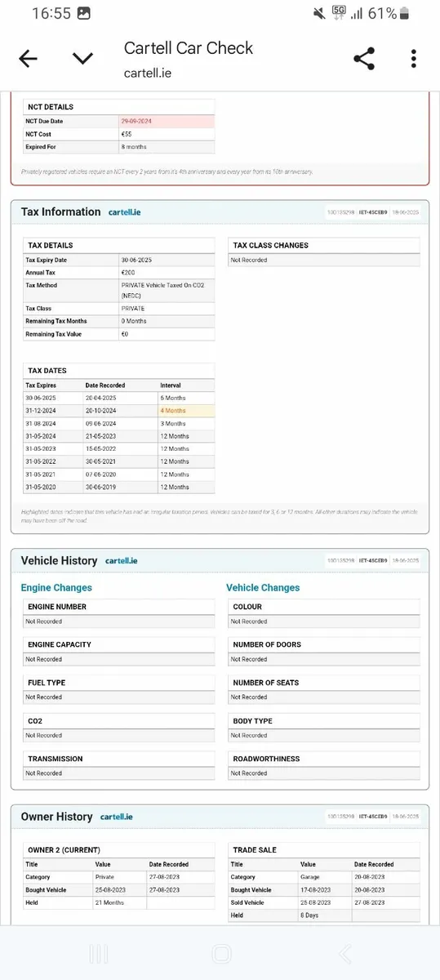This screenshot has height=980, width=440.
Task: Click the Trade Sale category value Garage
Action: click(x=309, y=877)
